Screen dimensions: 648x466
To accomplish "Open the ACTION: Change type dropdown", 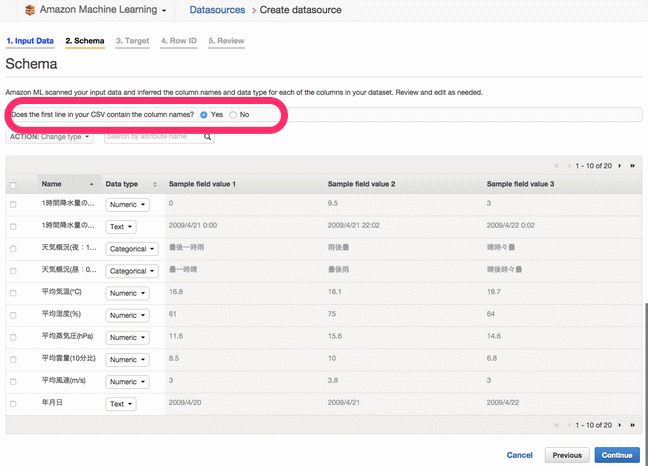I will (50, 137).
